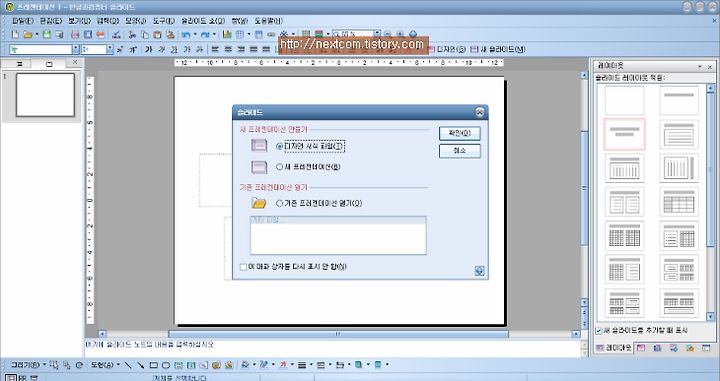Open the 편집 (Edit) menu
This screenshot has width=720, height=381.
click(51, 21)
